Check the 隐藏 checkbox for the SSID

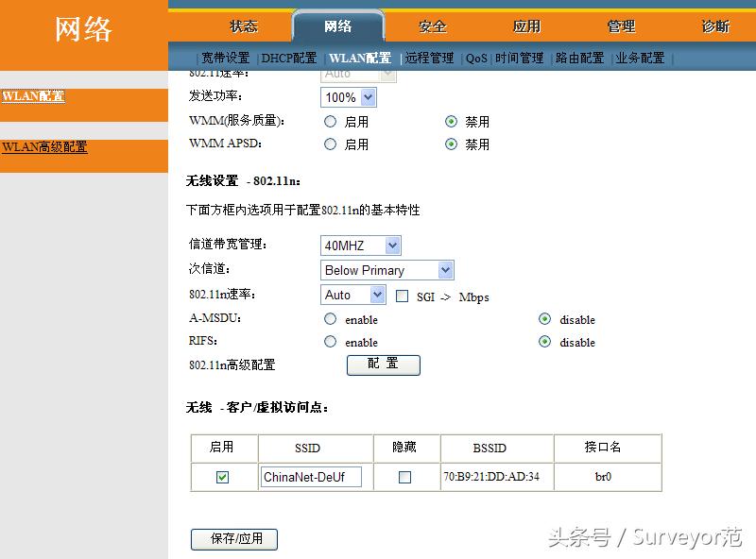404,477
